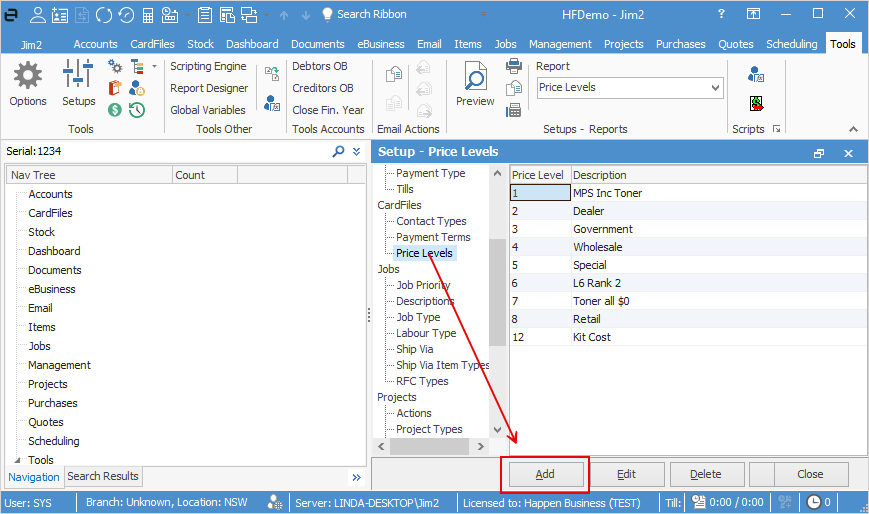Viewport: 869px width, 514px height.
Task: Click the Edit button
Action: tap(626, 474)
